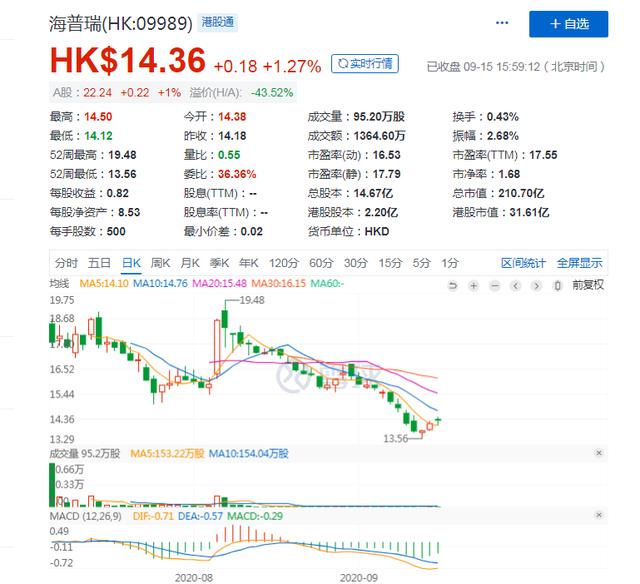Open 区间统计 range statistics

pos(523,263)
